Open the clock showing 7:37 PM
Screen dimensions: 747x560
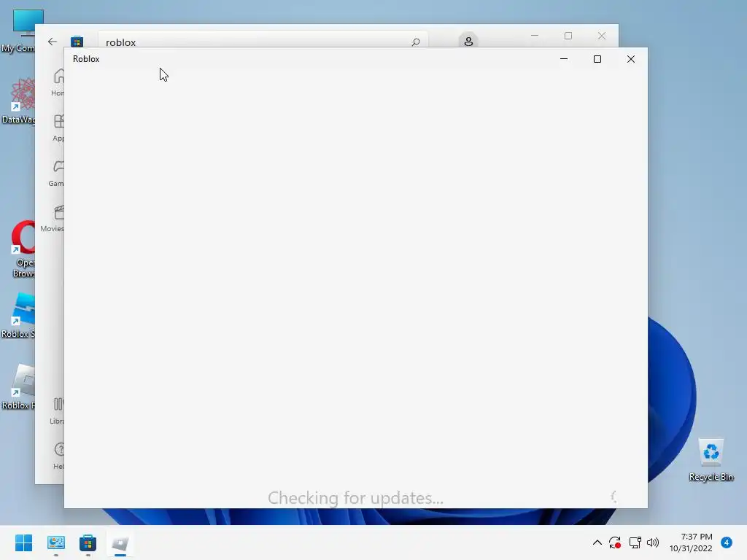[691, 542]
